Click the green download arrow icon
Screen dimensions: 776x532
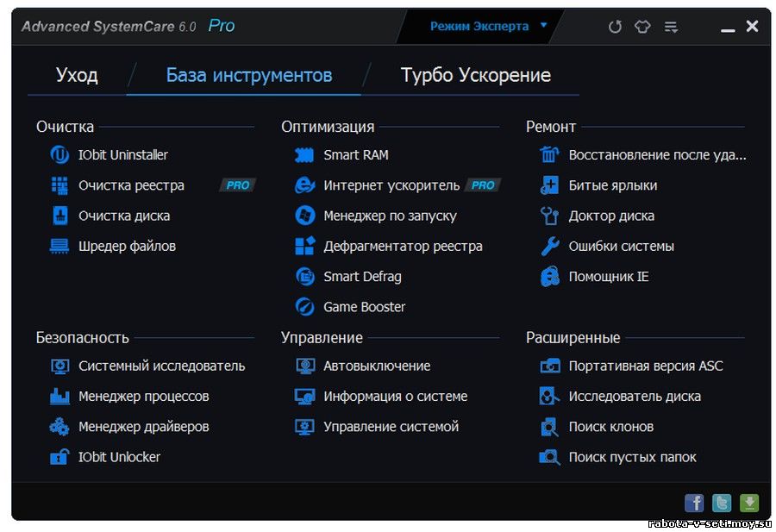pos(749,504)
